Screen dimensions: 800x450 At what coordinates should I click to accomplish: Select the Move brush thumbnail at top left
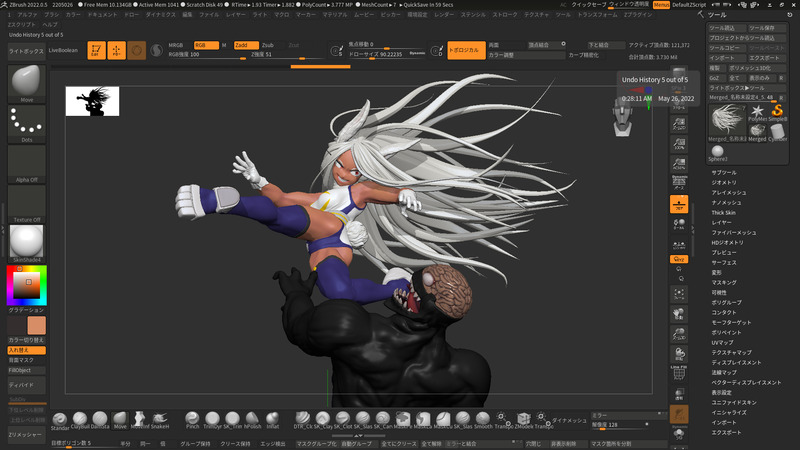click(x=27, y=83)
